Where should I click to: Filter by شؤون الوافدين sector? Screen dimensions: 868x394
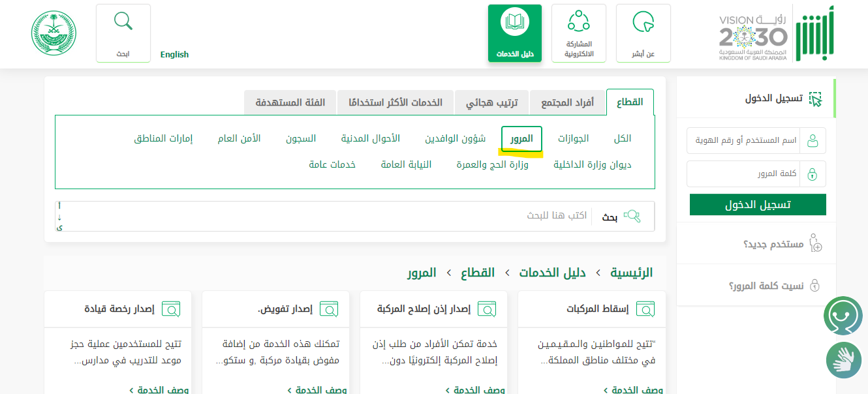point(456,138)
